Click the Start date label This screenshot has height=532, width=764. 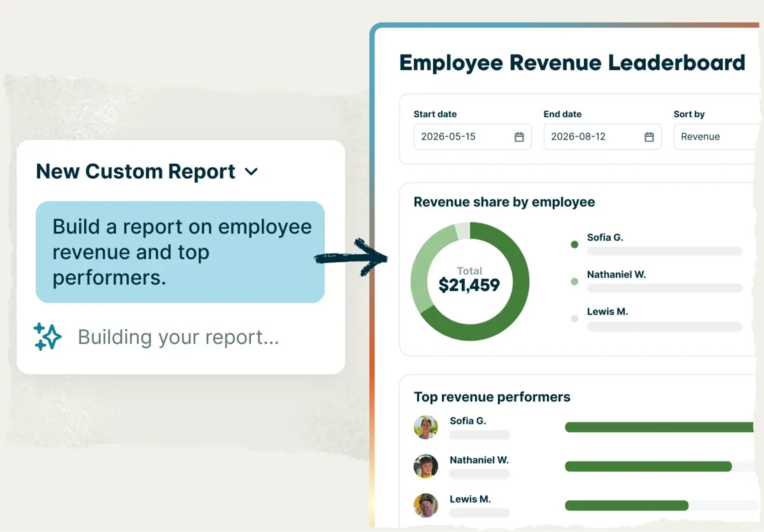tap(435, 114)
